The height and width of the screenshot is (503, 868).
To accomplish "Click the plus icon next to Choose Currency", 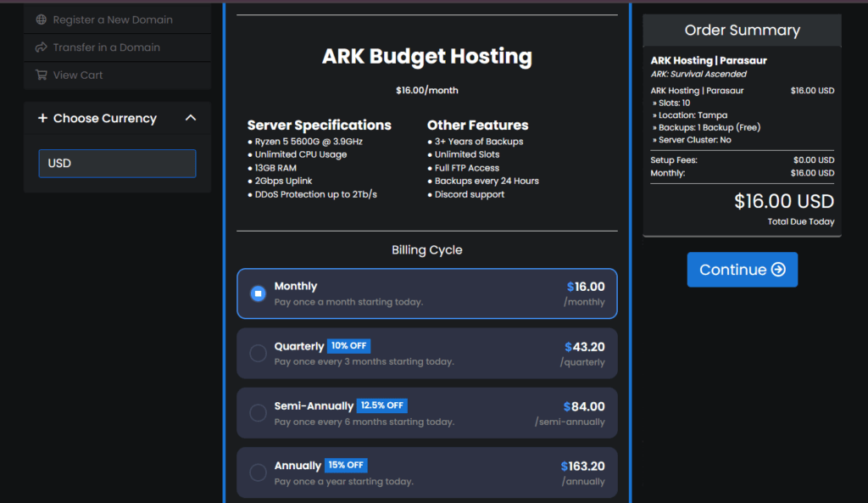I will (x=42, y=118).
